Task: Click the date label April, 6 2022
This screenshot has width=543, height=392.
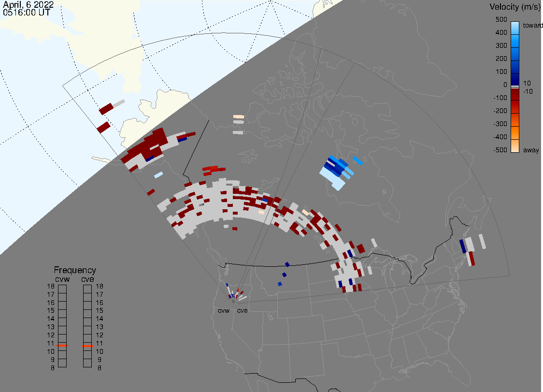Action: (28, 4)
